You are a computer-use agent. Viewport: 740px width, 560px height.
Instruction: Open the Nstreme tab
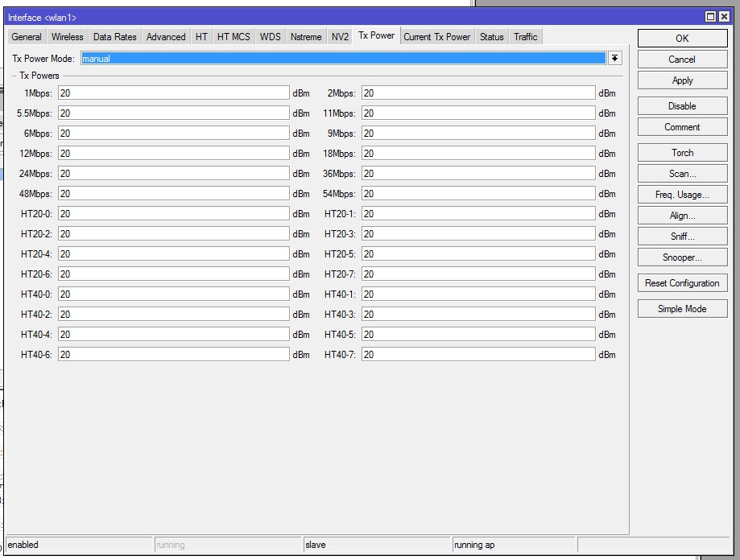point(305,37)
